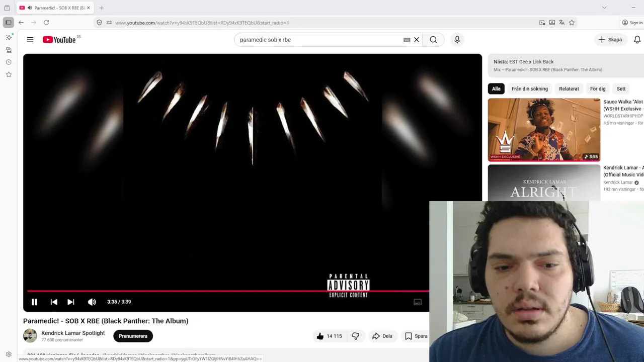
Task: Go to previous video in player
Action: pos(54,302)
